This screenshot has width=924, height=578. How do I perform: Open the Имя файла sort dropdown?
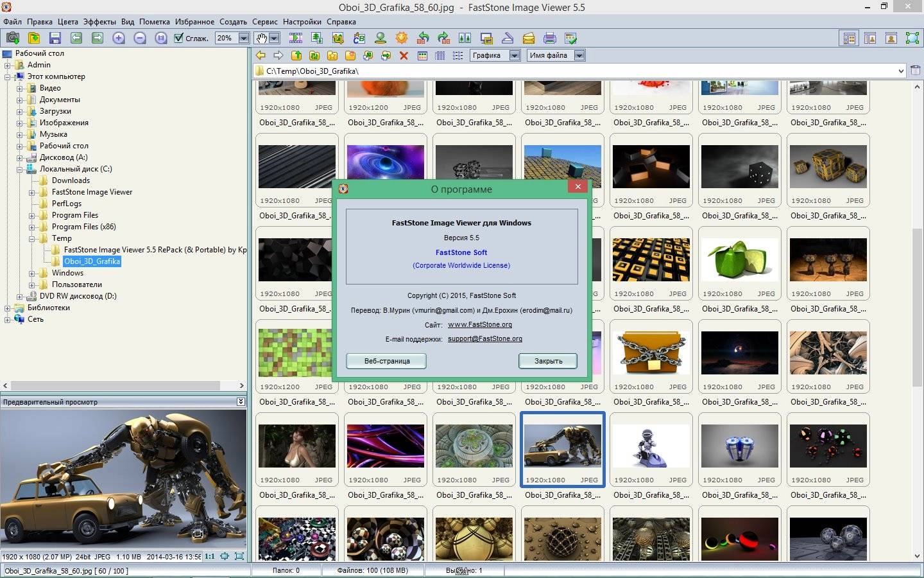(x=579, y=55)
